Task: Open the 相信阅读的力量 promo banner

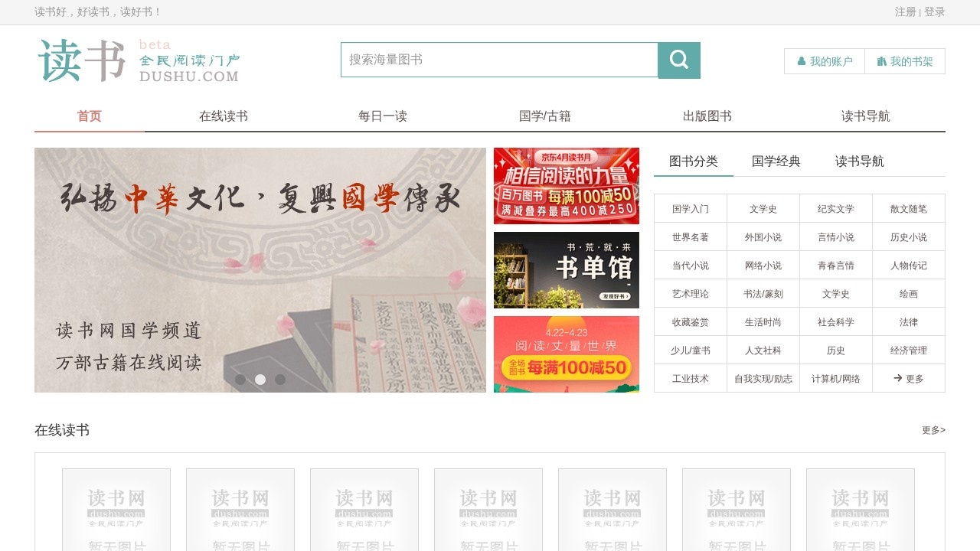Action: [x=567, y=186]
